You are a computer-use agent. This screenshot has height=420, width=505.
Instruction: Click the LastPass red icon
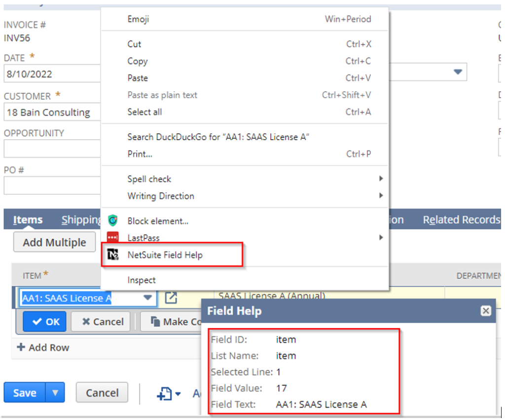113,237
